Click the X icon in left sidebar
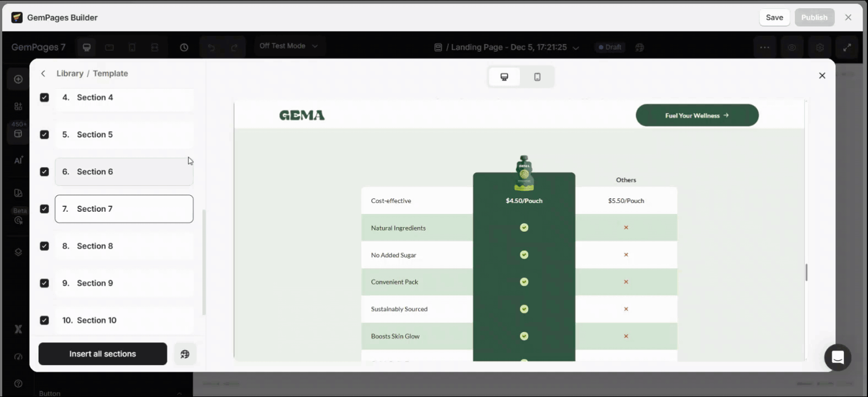868x397 pixels. pos(18,329)
